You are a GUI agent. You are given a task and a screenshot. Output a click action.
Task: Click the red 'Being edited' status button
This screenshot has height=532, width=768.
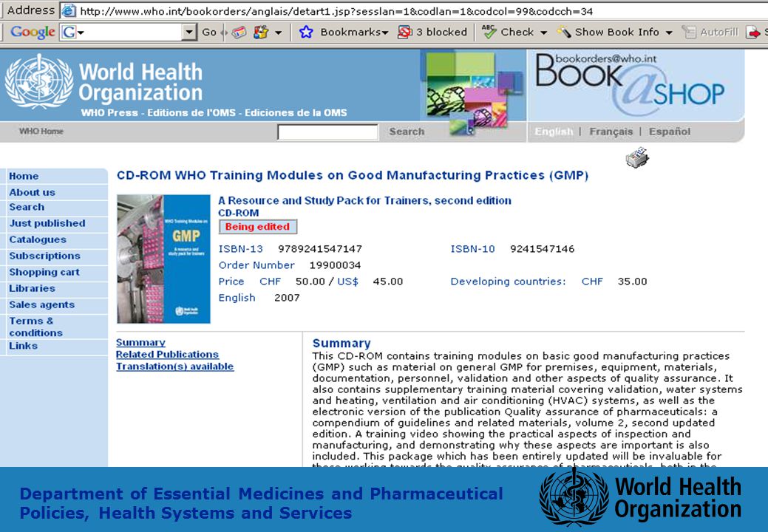click(x=258, y=227)
